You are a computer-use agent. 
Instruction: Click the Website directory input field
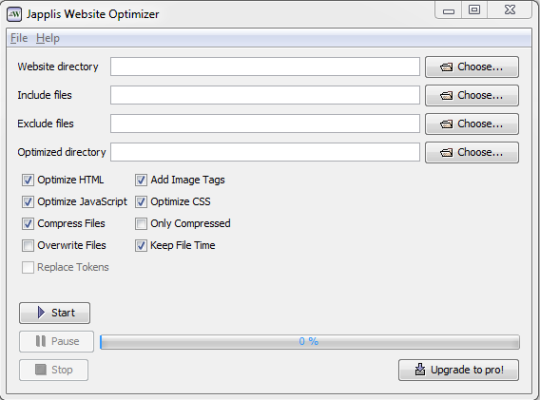click(265, 66)
